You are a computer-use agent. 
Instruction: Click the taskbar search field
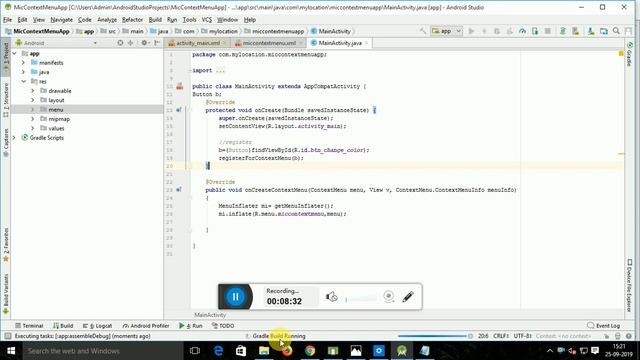tap(102, 351)
